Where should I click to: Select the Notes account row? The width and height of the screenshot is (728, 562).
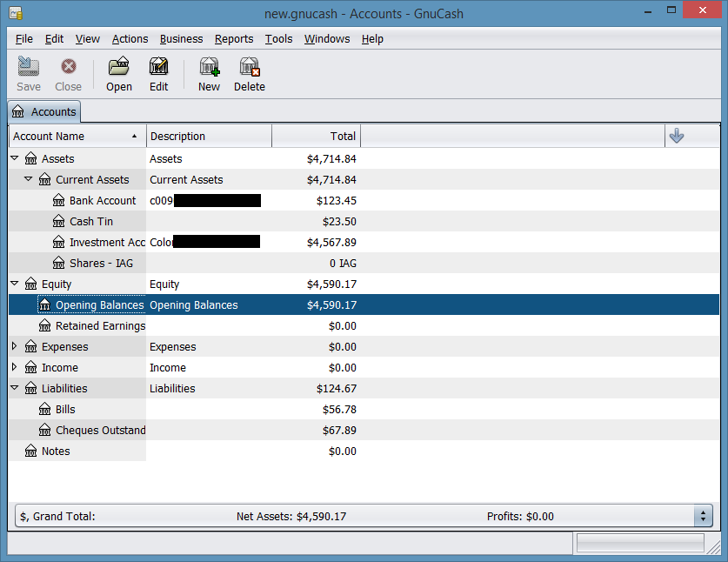pos(364,452)
